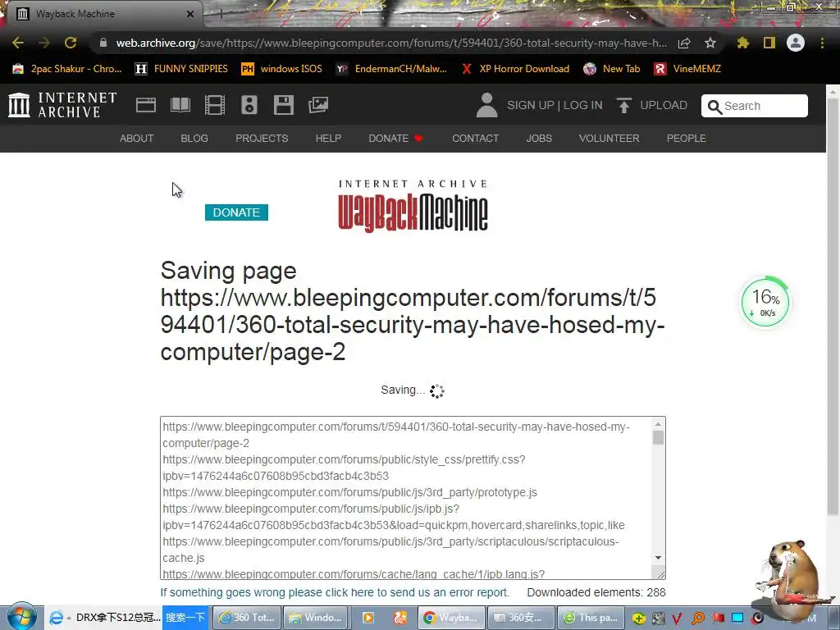Click the hamster desktop pet
The image size is (840, 630).
(x=787, y=578)
